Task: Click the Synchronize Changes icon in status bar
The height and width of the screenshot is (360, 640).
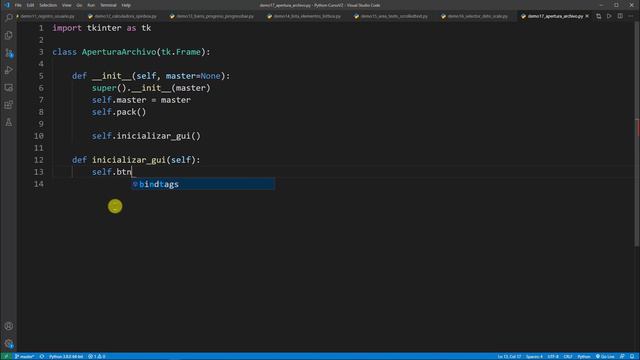Action: point(42,356)
